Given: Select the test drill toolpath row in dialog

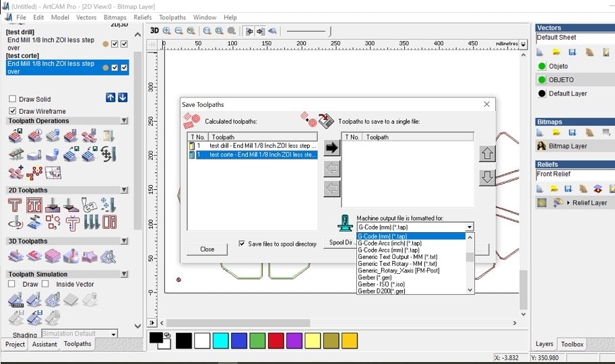Looking at the screenshot, I should tap(253, 146).
